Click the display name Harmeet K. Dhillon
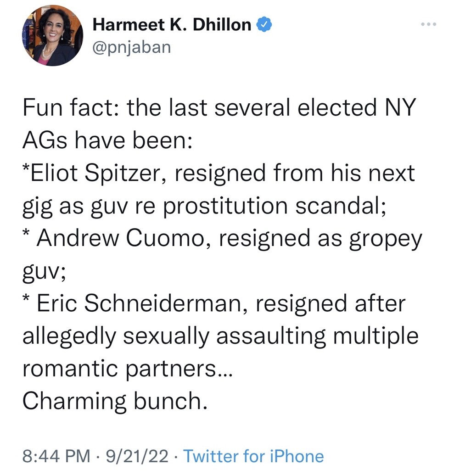This screenshot has width=454, height=476. pyautogui.click(x=172, y=25)
